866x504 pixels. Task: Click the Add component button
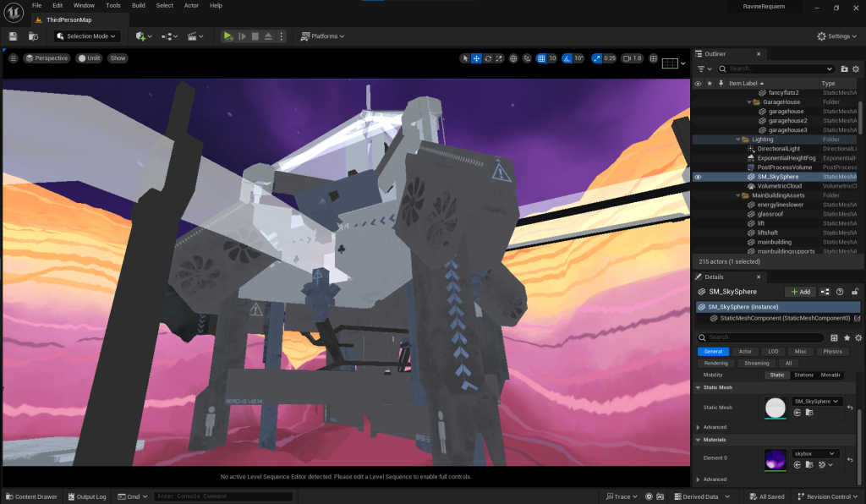[x=800, y=292]
